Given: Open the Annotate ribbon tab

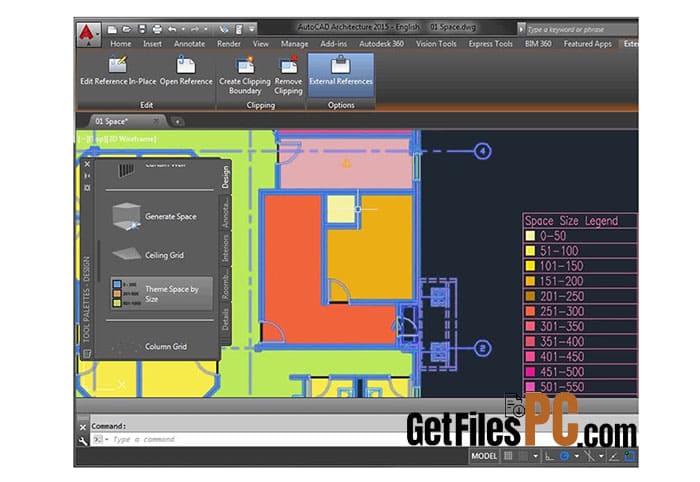Looking at the screenshot, I should click(x=189, y=44).
